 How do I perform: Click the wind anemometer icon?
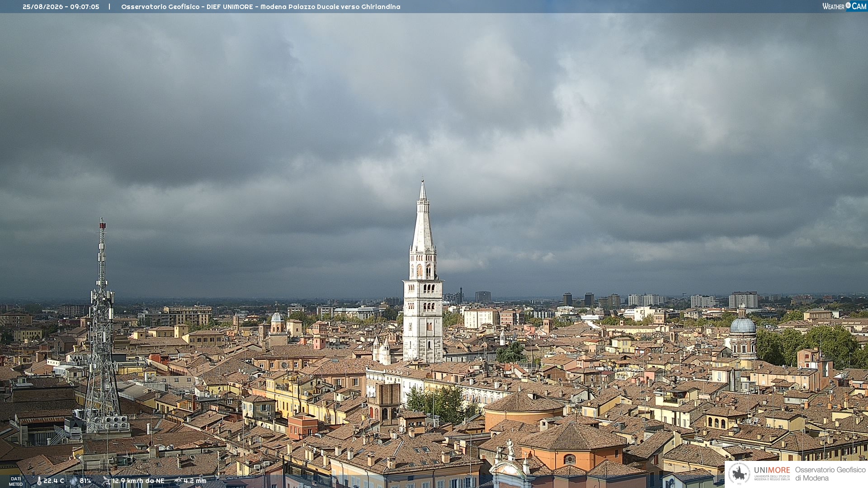pyautogui.click(x=106, y=481)
